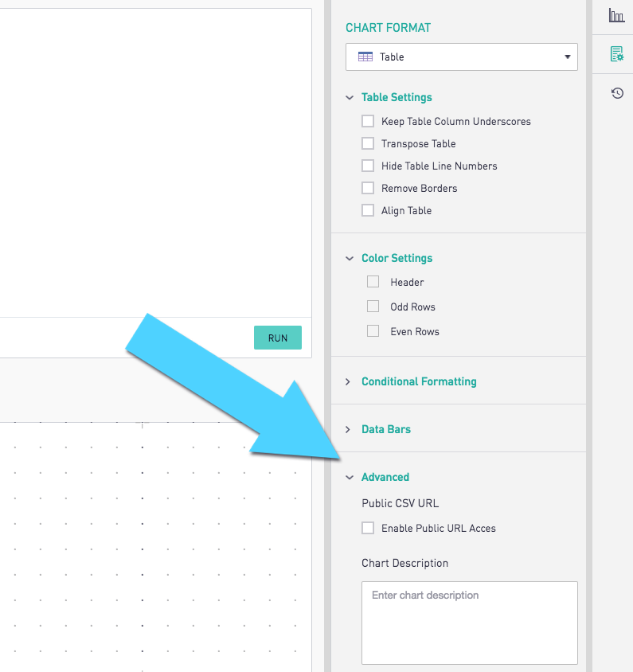The height and width of the screenshot is (672, 633).
Task: Enable Odd Rows color setting
Action: click(373, 307)
